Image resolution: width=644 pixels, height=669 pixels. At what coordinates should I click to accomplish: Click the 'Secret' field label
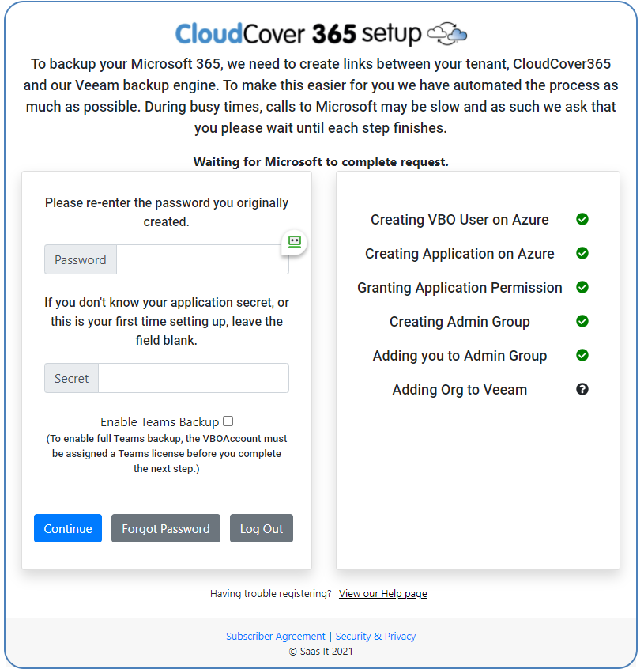click(71, 378)
